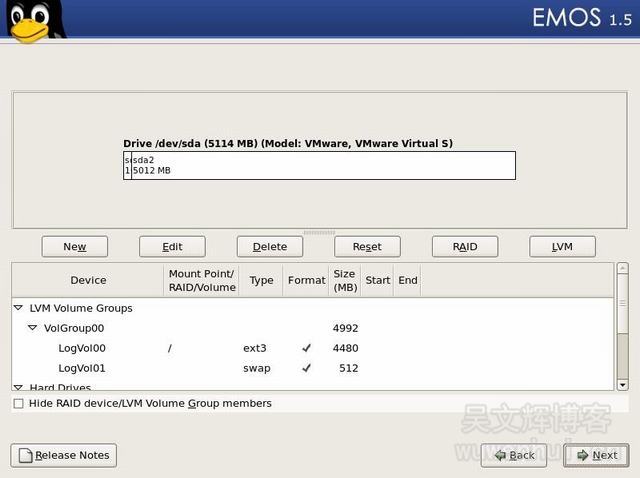Click the partition list scrollbar down arrow
The height and width of the screenshot is (478, 640).
click(622, 384)
